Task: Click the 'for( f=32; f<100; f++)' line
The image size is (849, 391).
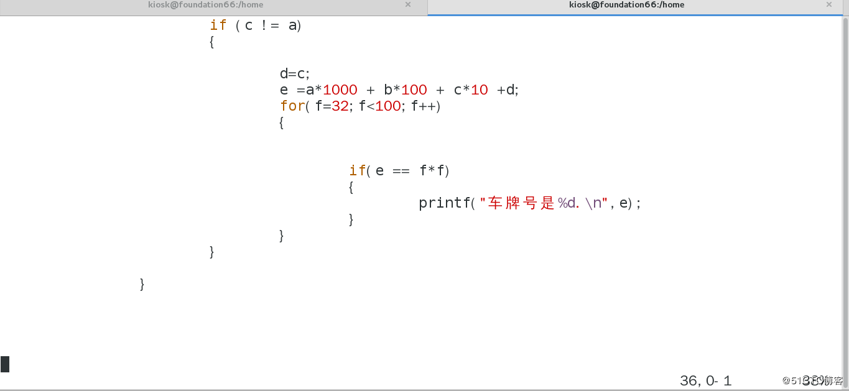Action: point(361,106)
